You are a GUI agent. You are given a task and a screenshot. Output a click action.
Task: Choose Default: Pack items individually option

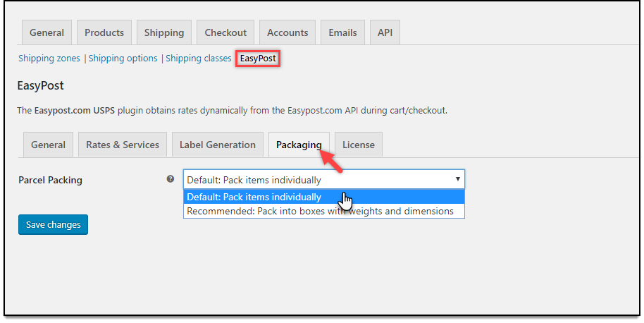click(324, 197)
